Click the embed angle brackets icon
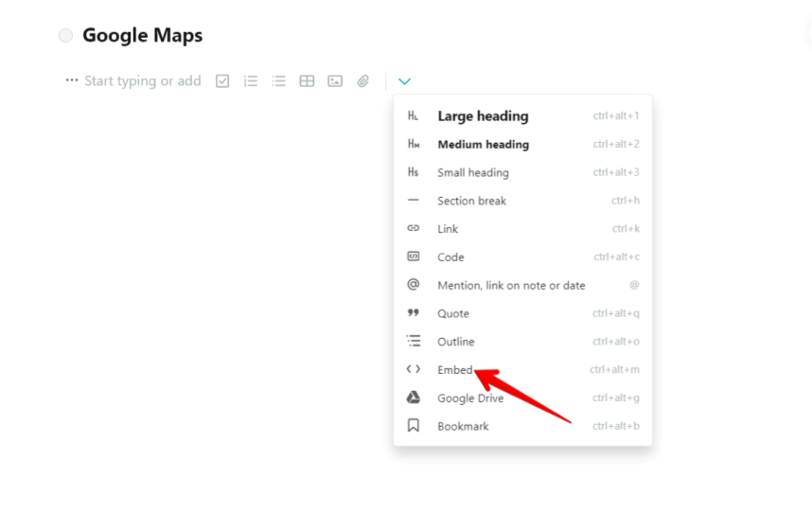The image size is (812, 515). point(413,369)
